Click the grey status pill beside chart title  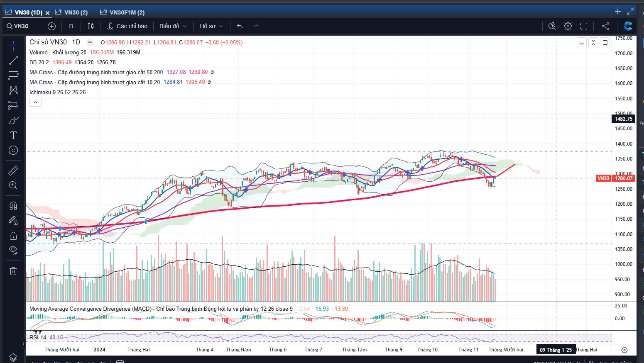(90, 42)
